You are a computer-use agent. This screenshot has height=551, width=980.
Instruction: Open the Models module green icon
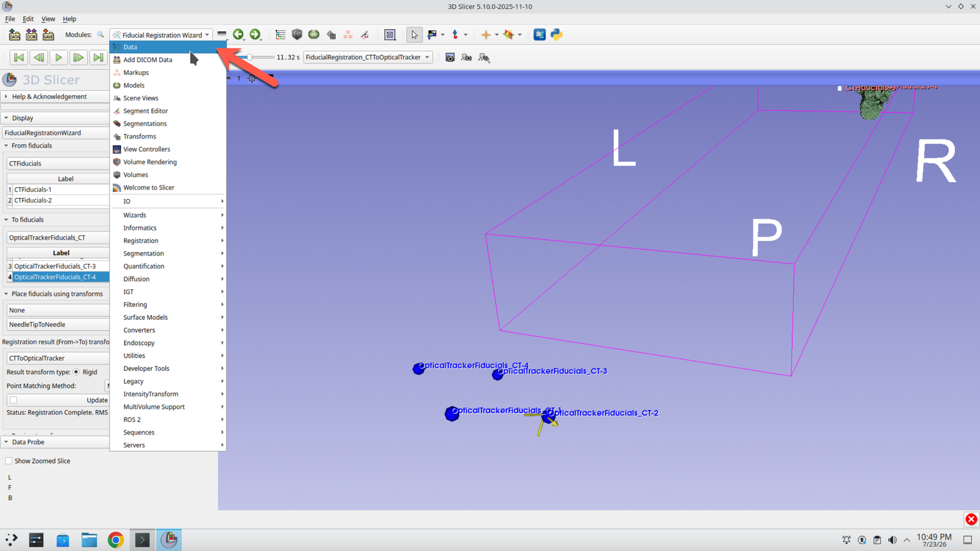[x=314, y=35]
